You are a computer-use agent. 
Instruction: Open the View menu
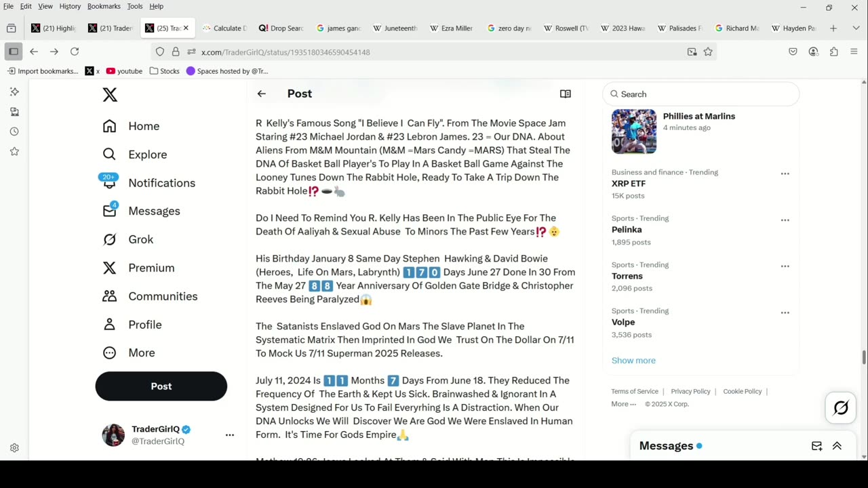pyautogui.click(x=45, y=6)
